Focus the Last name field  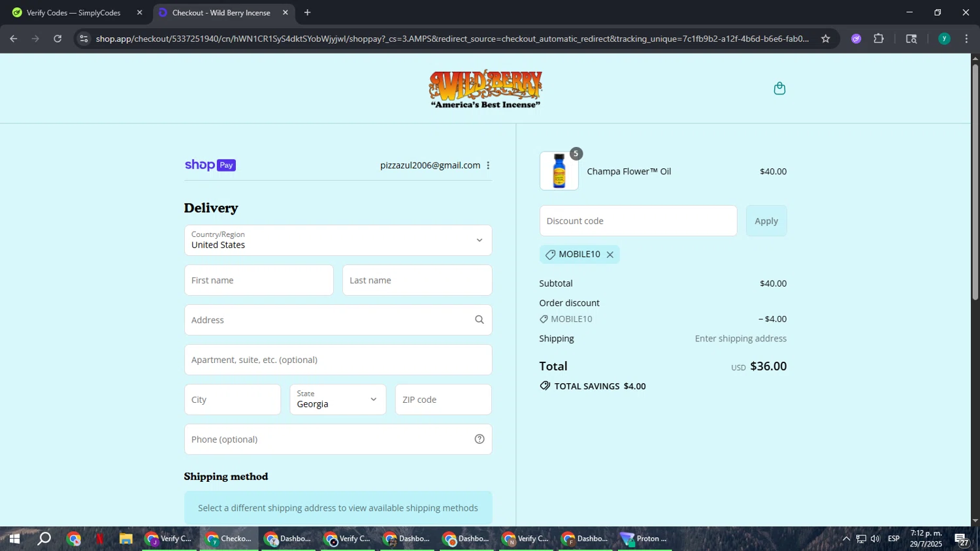coord(417,280)
